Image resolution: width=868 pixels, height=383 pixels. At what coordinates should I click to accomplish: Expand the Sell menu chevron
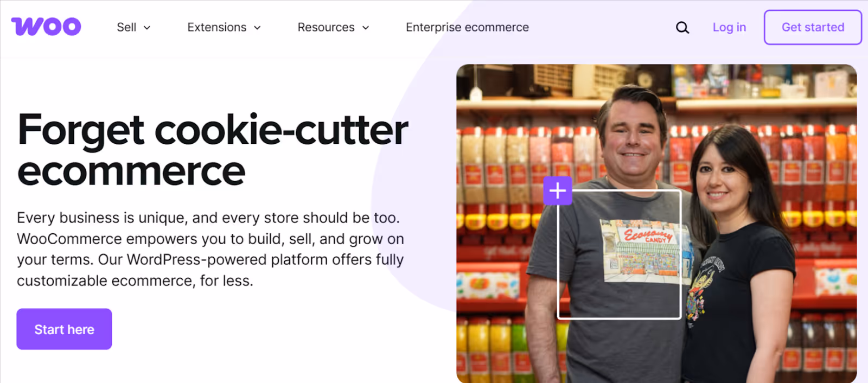pyautogui.click(x=147, y=28)
